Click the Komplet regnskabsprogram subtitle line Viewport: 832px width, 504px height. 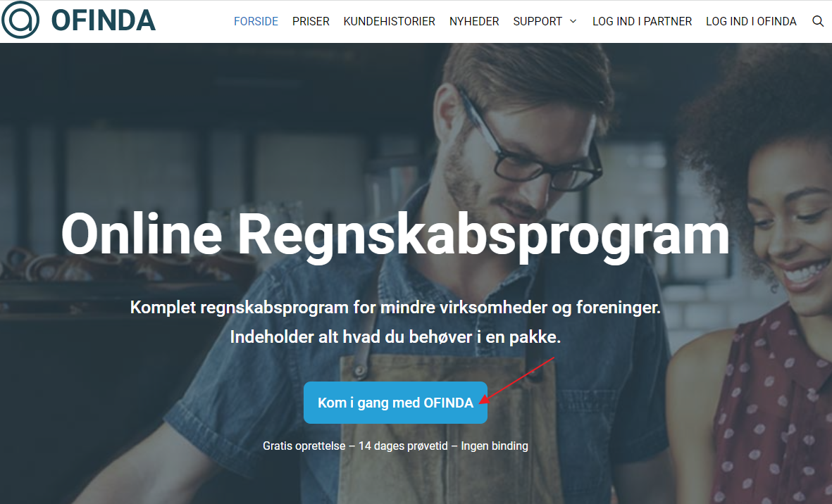coord(395,308)
